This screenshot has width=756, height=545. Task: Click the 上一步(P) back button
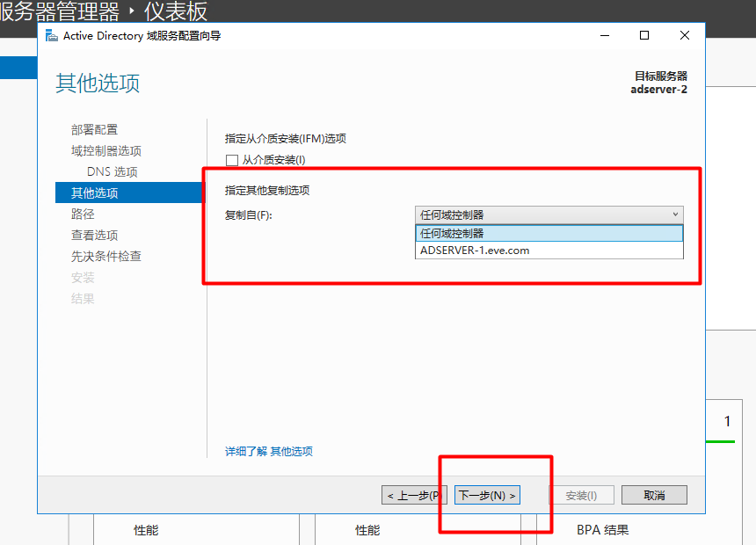click(414, 495)
